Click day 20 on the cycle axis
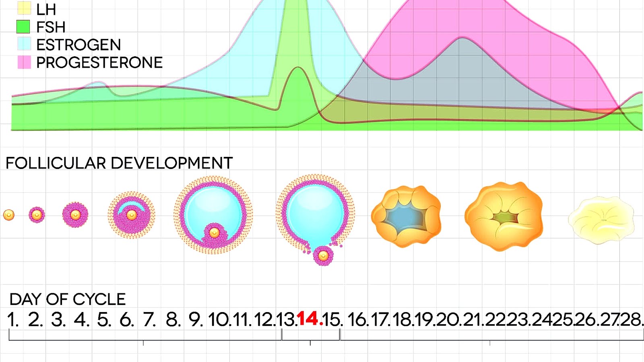644x362 pixels. pyautogui.click(x=448, y=320)
